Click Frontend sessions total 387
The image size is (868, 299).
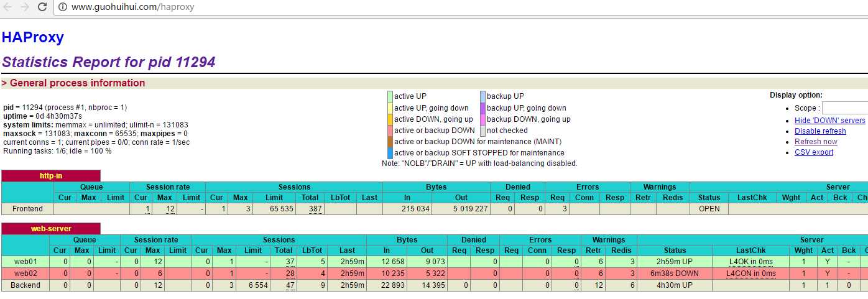315,209
